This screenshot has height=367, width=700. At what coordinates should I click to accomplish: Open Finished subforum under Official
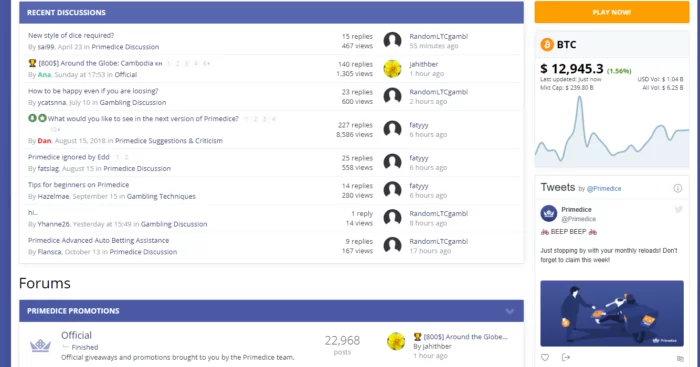point(85,347)
